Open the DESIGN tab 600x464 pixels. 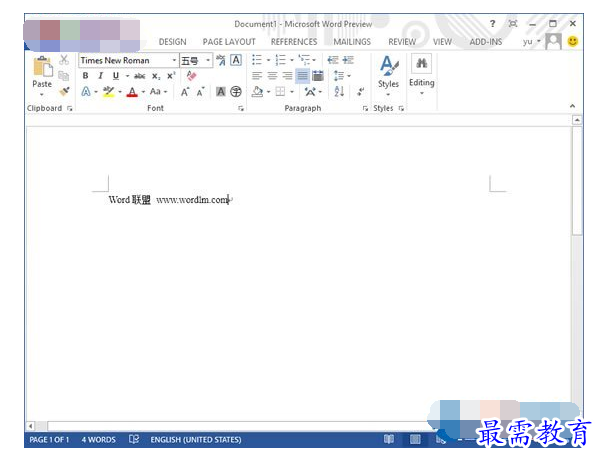pos(173,42)
